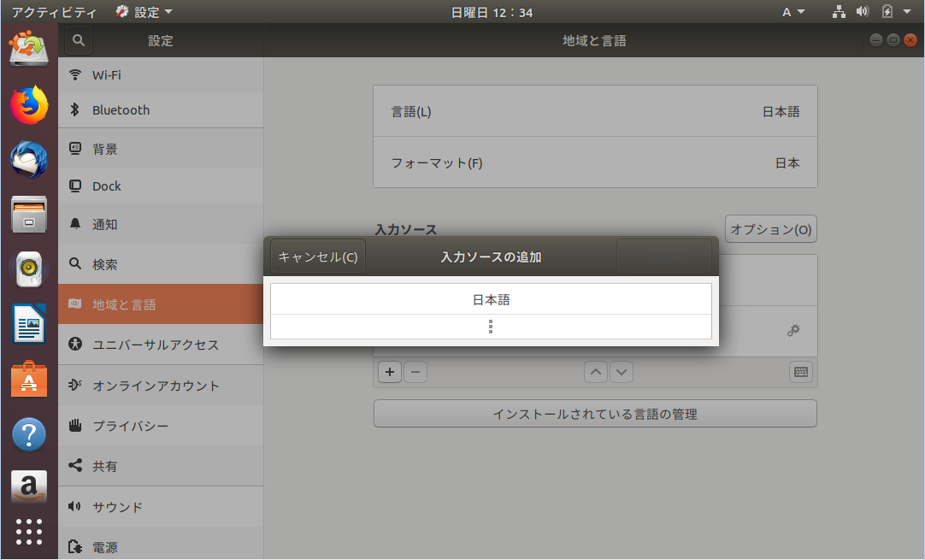Open the 設定 app menu in top bar
The height and width of the screenshot is (560, 925).
144,12
